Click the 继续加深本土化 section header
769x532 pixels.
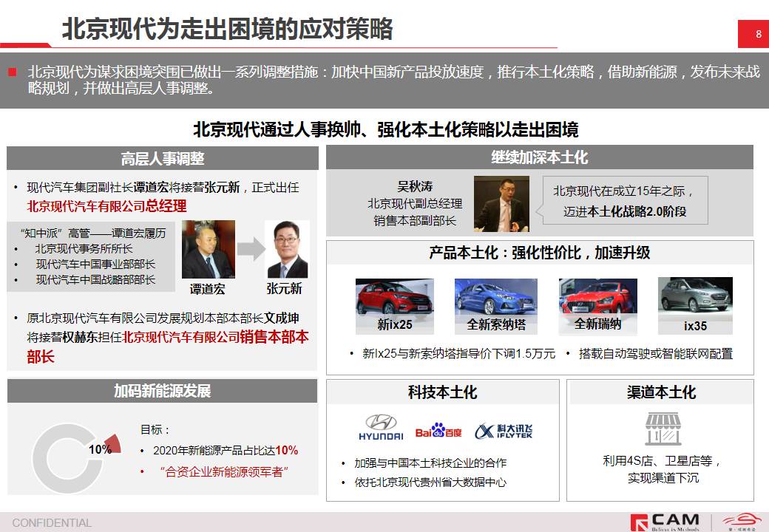(x=540, y=157)
